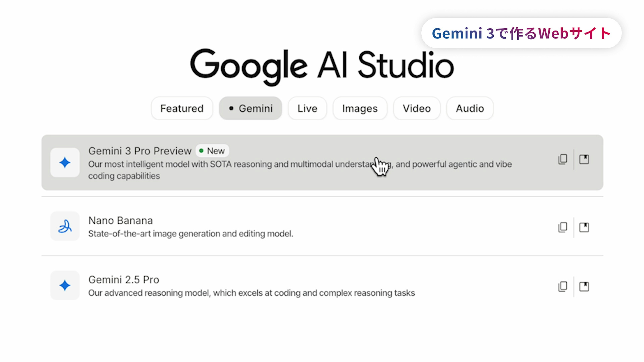This screenshot has height=362, width=644.
Task: Click the green New badge
Action: 212,151
